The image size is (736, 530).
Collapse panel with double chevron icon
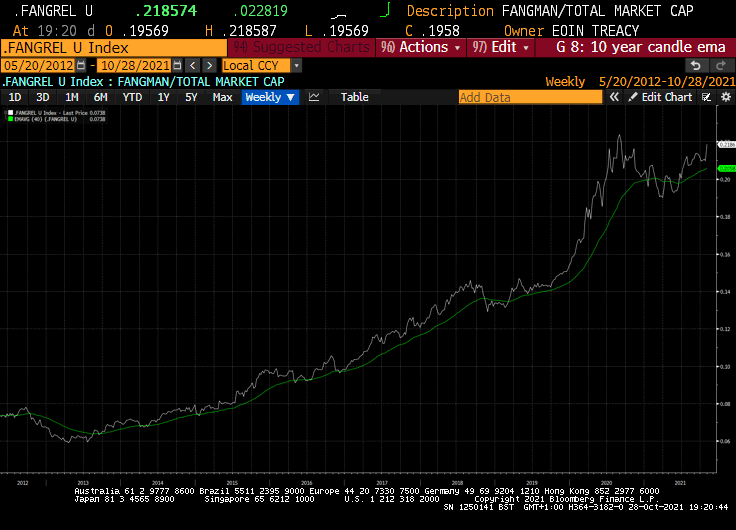coord(614,97)
